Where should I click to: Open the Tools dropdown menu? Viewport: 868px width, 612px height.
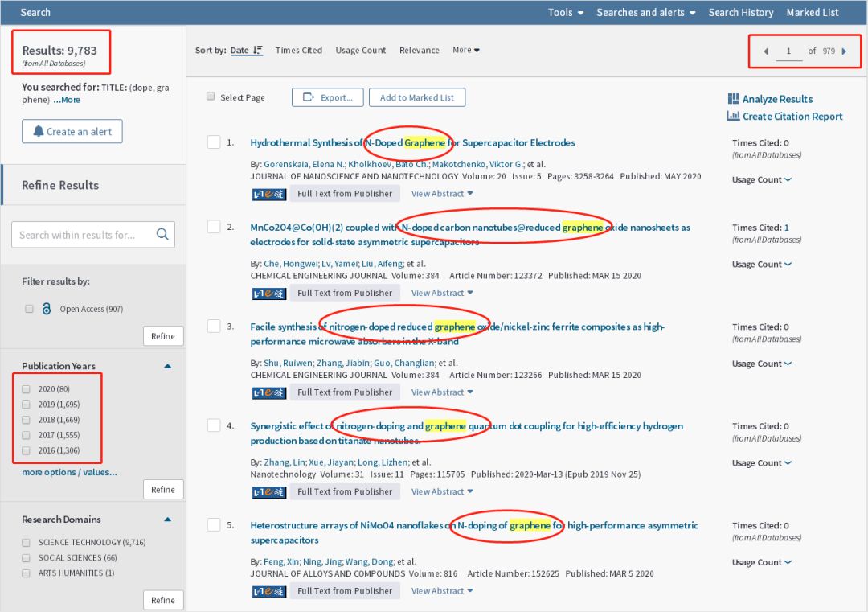tap(566, 12)
